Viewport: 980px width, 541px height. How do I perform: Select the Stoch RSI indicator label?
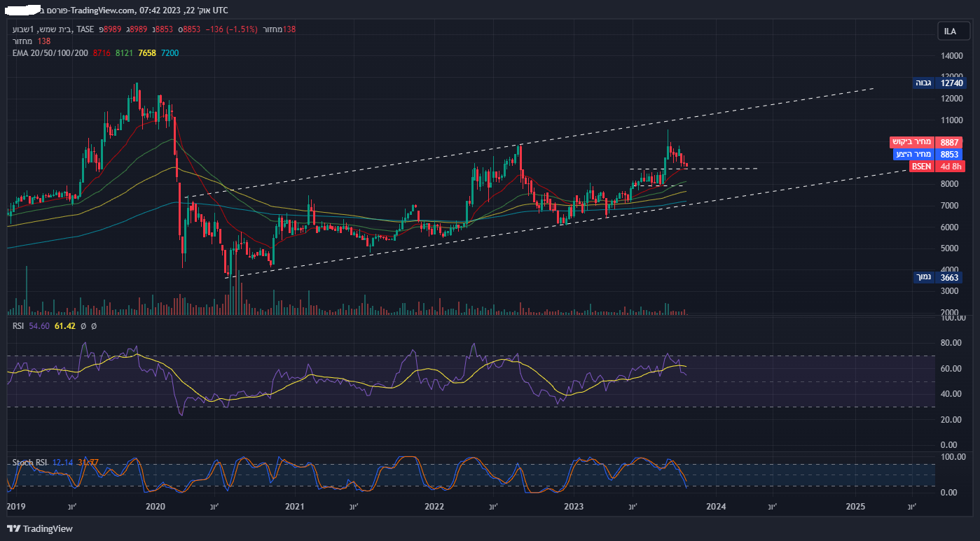tap(29, 463)
